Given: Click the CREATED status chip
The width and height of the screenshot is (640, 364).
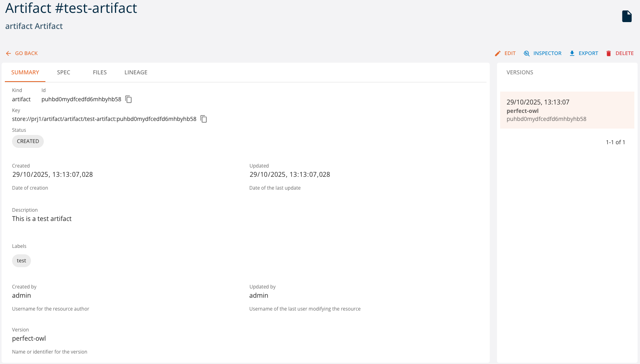Looking at the screenshot, I should 28,141.
